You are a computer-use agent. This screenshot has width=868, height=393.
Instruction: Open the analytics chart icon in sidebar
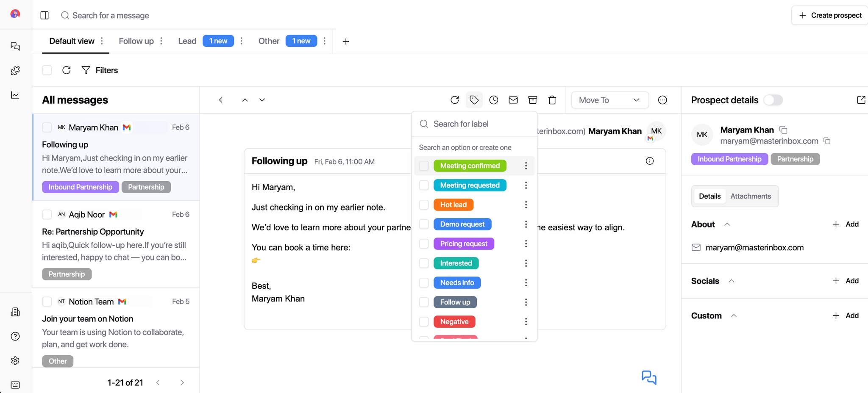pyautogui.click(x=15, y=95)
